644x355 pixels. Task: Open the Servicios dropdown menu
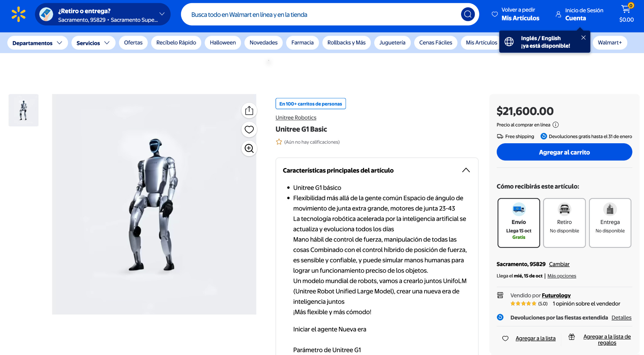[x=93, y=43]
